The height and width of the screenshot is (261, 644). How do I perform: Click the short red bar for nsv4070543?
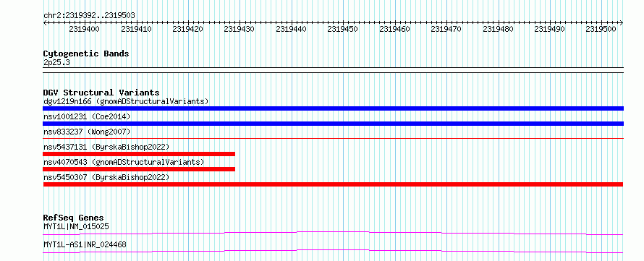(139, 169)
